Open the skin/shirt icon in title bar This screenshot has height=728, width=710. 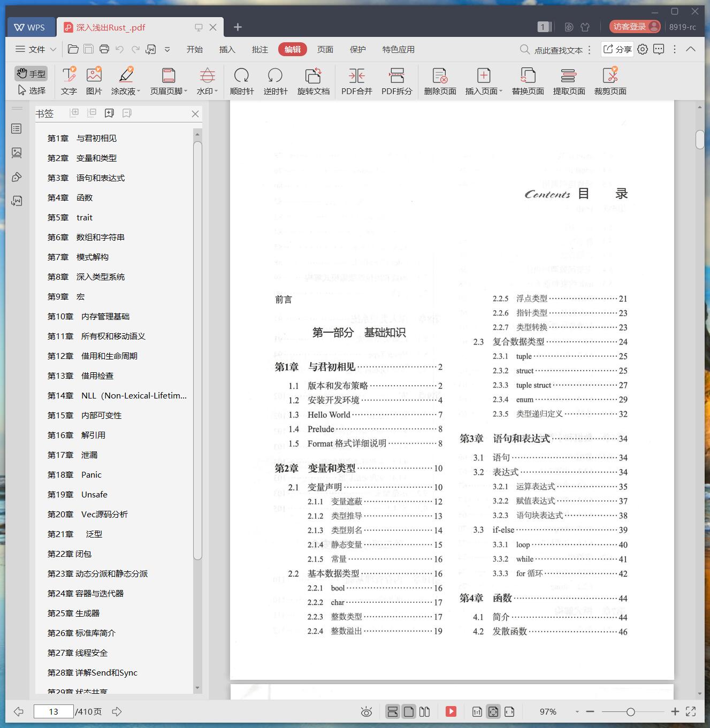(585, 27)
